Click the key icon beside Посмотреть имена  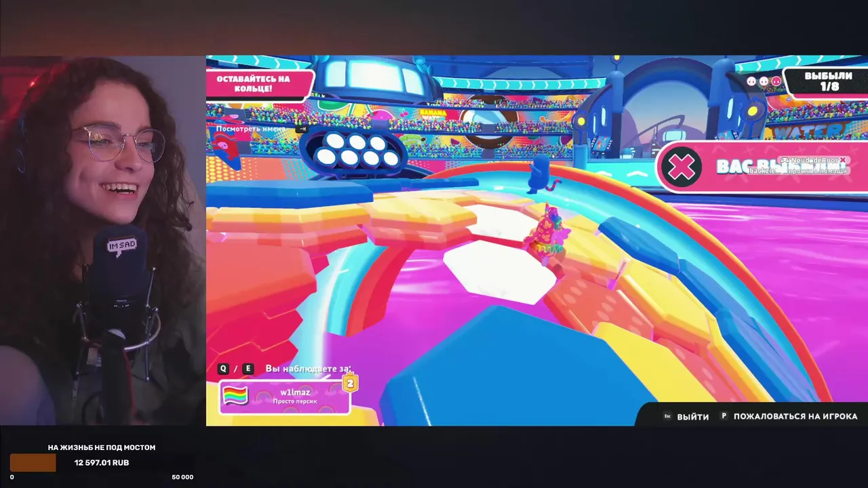click(x=302, y=129)
